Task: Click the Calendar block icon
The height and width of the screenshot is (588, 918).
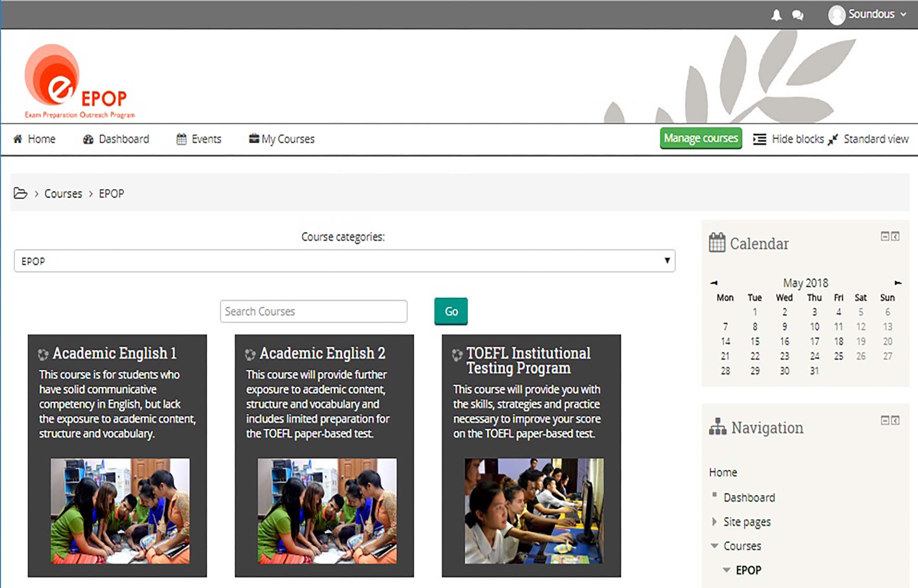Action: tap(717, 243)
